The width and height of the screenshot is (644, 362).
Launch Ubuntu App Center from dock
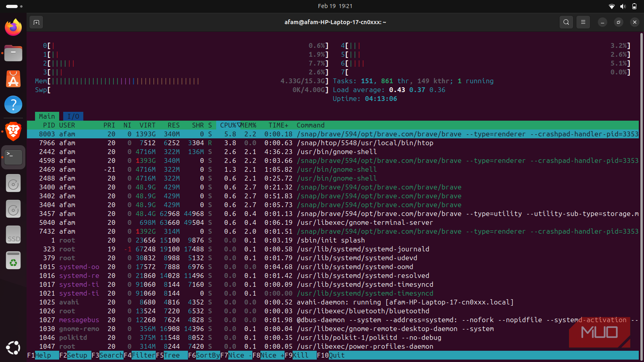tap(13, 79)
